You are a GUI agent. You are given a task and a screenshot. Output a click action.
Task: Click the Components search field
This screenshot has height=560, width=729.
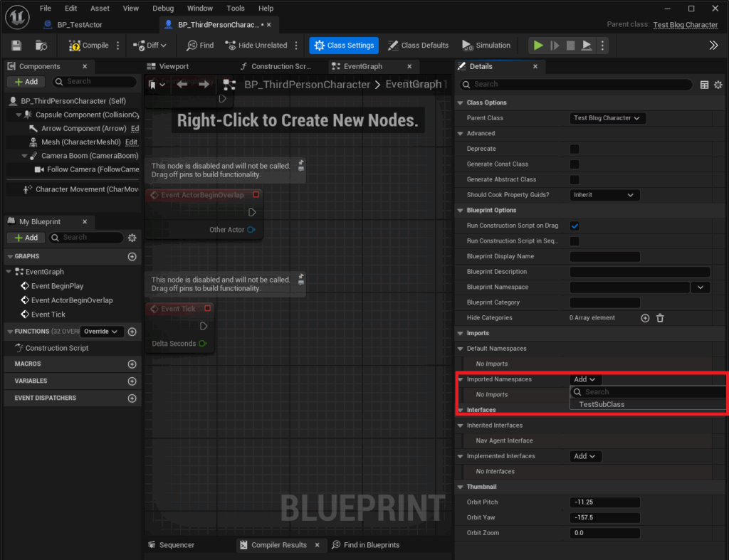(95, 82)
